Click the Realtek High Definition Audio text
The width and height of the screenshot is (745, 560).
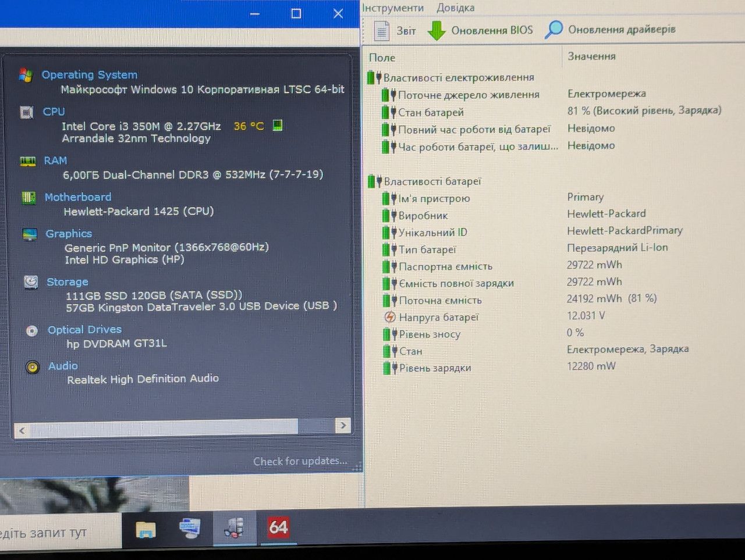[x=143, y=379]
